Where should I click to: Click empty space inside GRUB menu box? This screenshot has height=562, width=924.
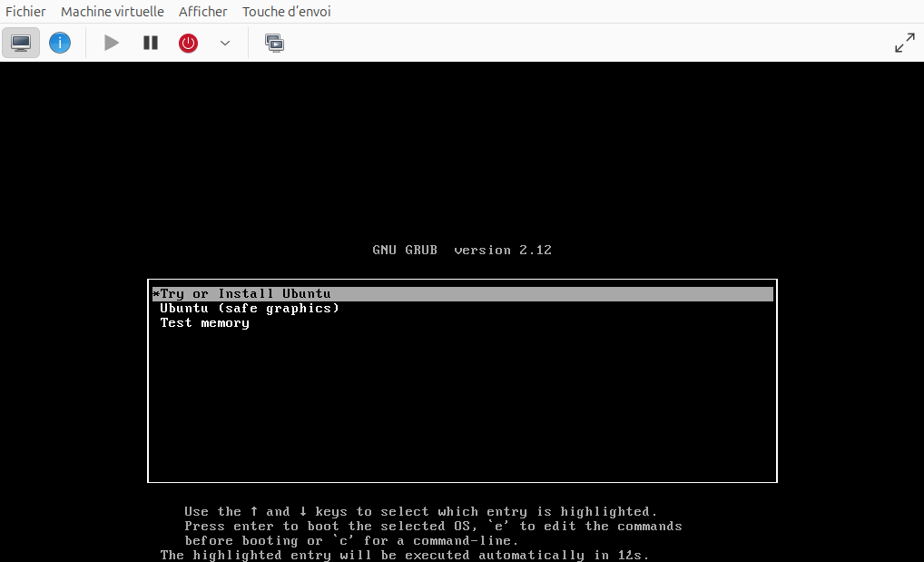coord(462,409)
